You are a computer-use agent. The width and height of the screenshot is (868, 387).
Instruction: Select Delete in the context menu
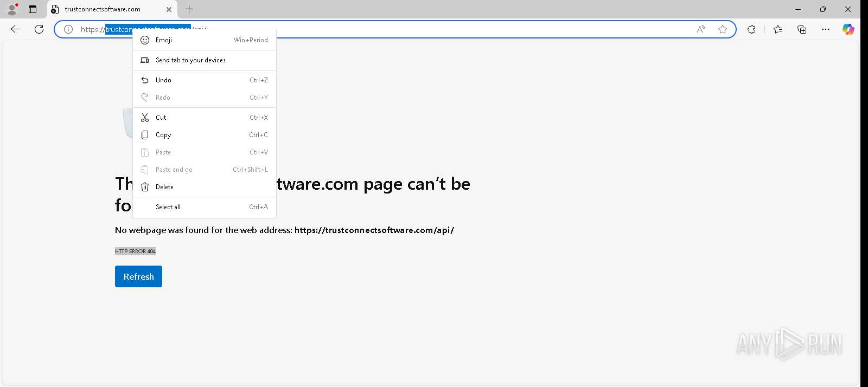tap(205, 187)
